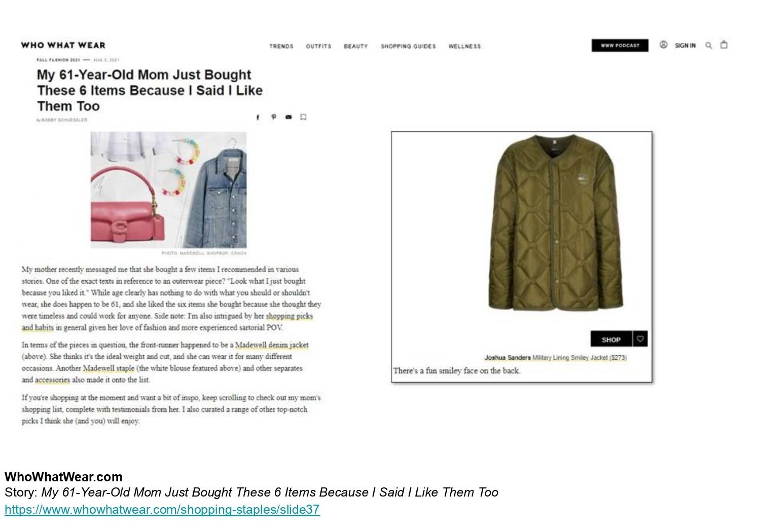758x532 pixels.
Task: Click the Who What Wear logo
Action: click(63, 45)
